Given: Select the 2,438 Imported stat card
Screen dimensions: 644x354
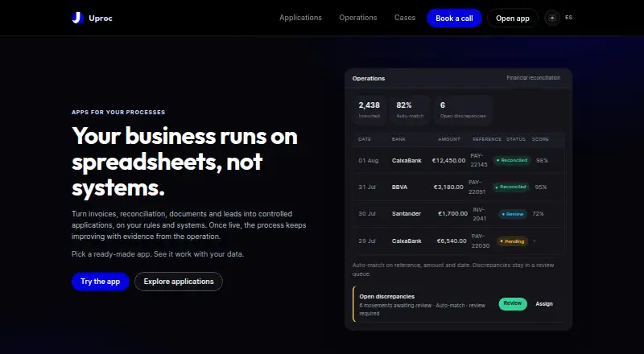Looking at the screenshot, I should [369, 109].
